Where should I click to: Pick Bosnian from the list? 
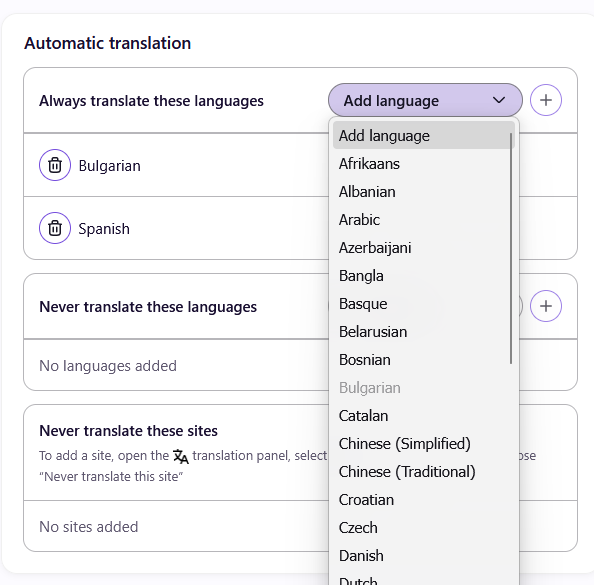pyautogui.click(x=424, y=360)
